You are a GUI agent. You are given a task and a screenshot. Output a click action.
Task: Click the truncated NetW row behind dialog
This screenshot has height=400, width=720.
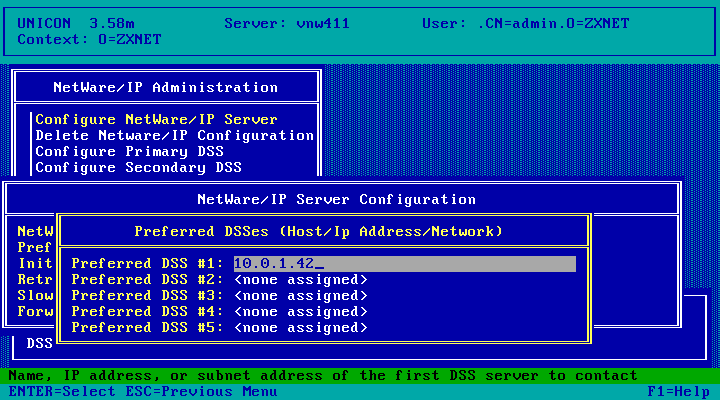35,231
